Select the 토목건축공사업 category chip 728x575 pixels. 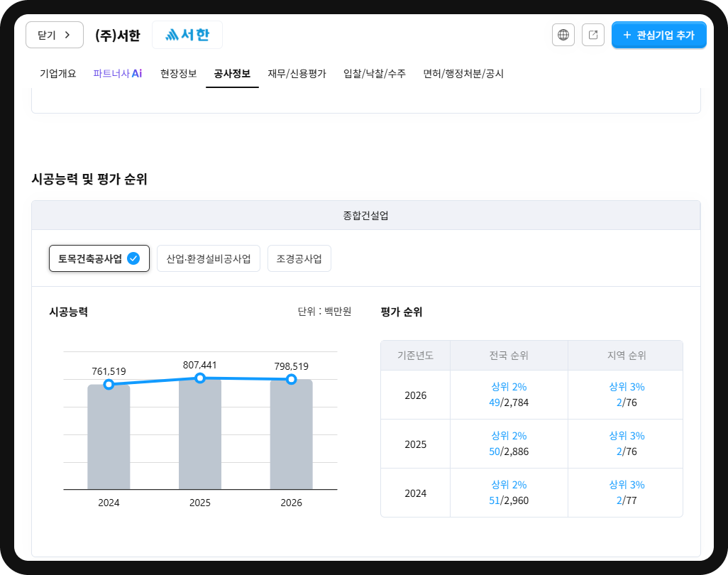pyautogui.click(x=99, y=258)
